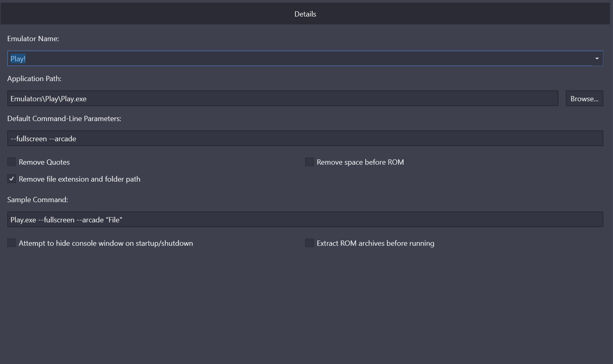Click the Application Path: label
613x364 pixels.
[x=34, y=79]
